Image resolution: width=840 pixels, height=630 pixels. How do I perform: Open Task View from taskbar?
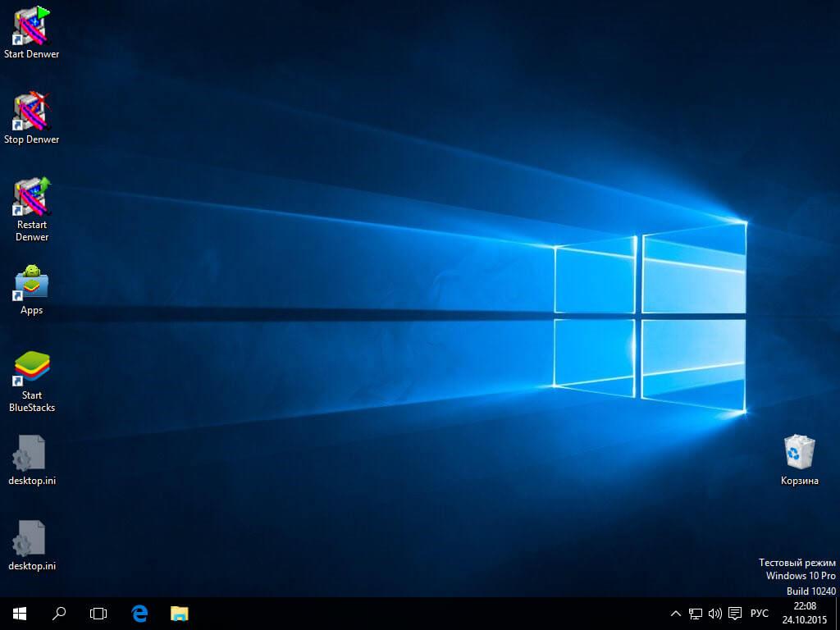[98, 614]
